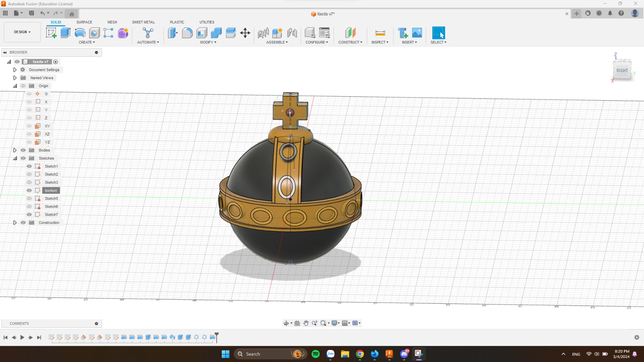The width and height of the screenshot is (644, 362).
Task: Click the Measure tool in Inspect
Action: point(380,33)
